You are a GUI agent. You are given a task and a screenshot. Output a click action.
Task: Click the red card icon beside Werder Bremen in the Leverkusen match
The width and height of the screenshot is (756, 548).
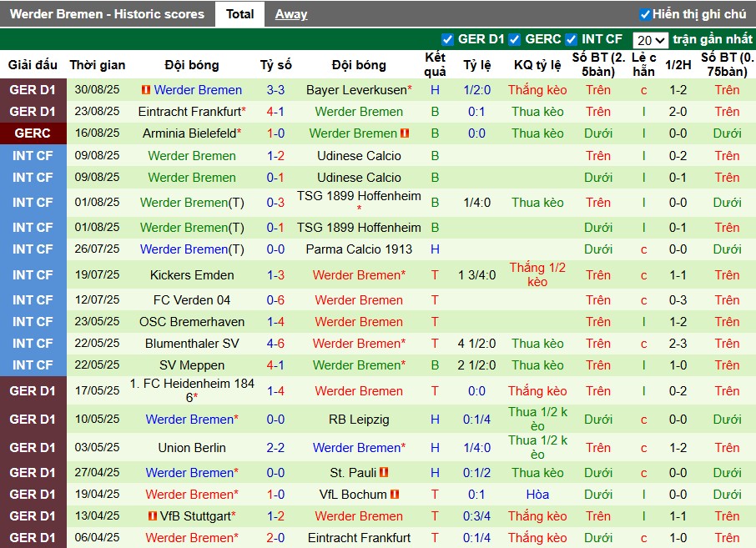(145, 89)
